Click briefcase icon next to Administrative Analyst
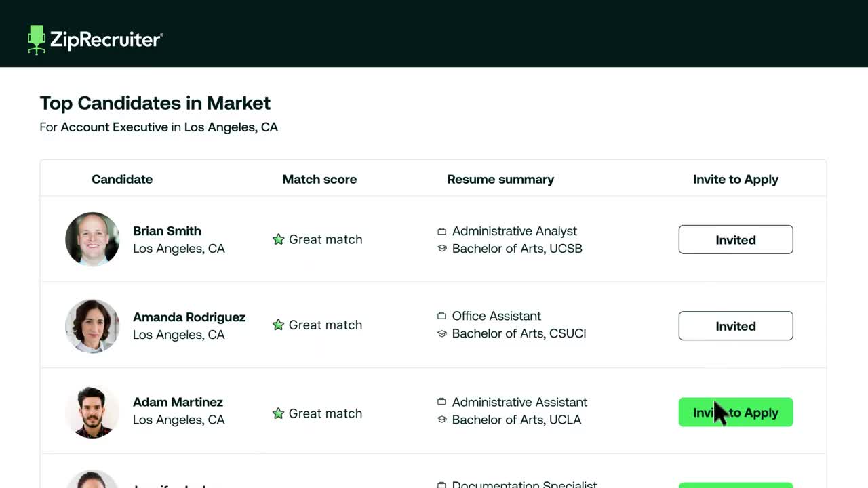 click(441, 231)
